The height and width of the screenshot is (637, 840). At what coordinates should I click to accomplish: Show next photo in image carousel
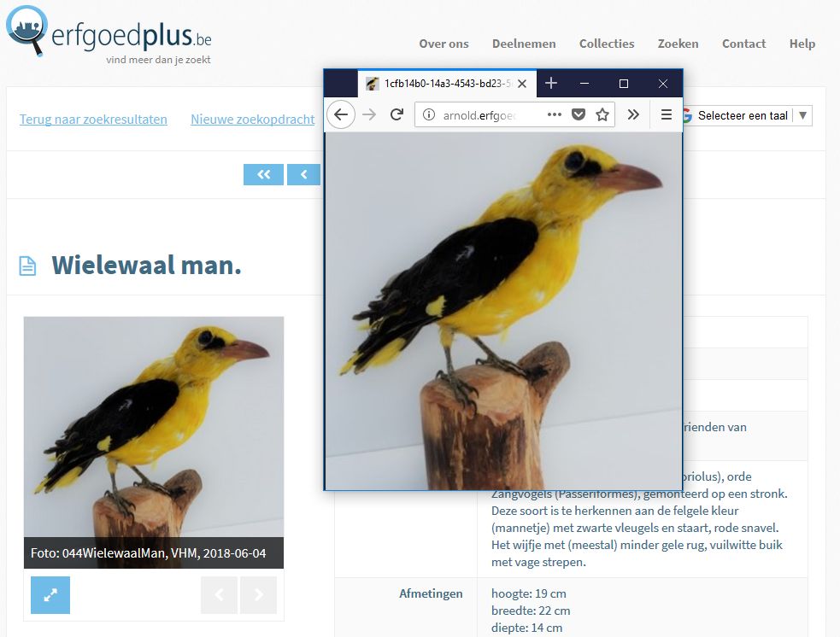pyautogui.click(x=259, y=594)
